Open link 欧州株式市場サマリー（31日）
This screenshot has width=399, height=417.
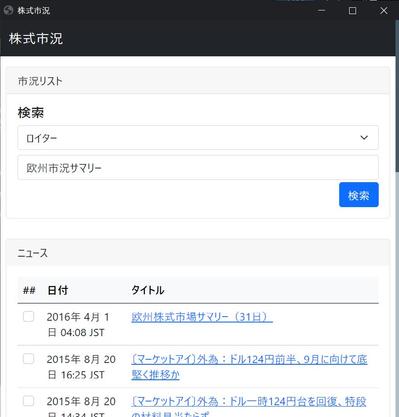point(202,317)
